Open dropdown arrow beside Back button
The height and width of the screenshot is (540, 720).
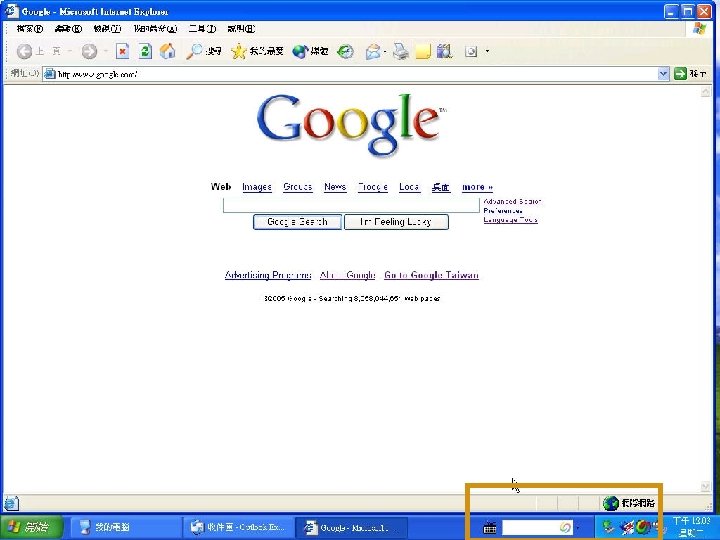pyautogui.click(x=70, y=51)
